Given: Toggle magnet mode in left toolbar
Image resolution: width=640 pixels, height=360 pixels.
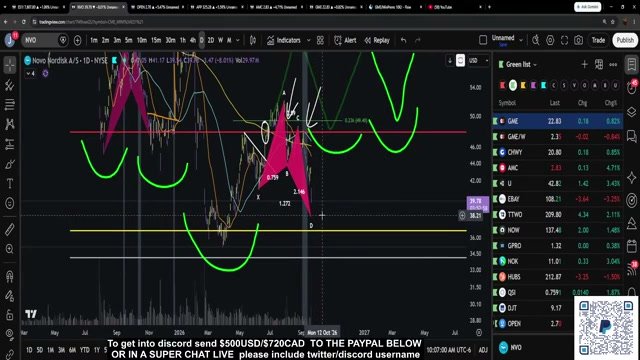Looking at the screenshot, I should pyautogui.click(x=10, y=276).
